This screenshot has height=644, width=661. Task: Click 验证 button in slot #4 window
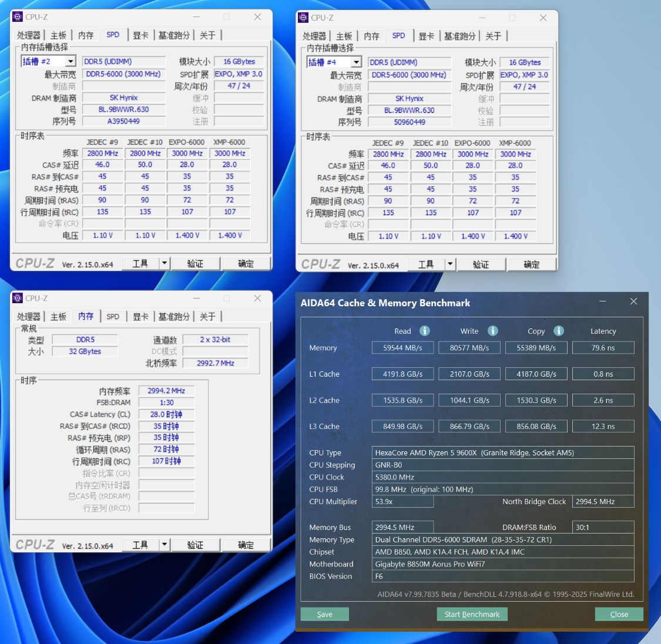pos(481,264)
